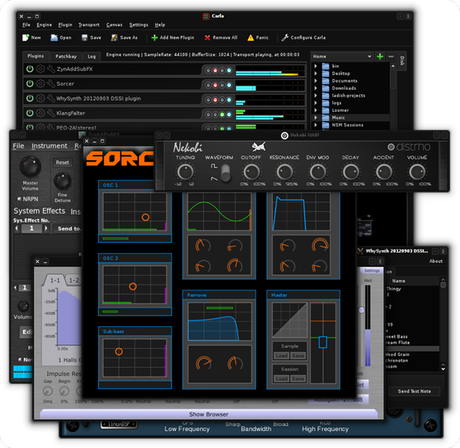Open Sorcer plugin gear settings
Screen dimensions: 460x448
40,84
